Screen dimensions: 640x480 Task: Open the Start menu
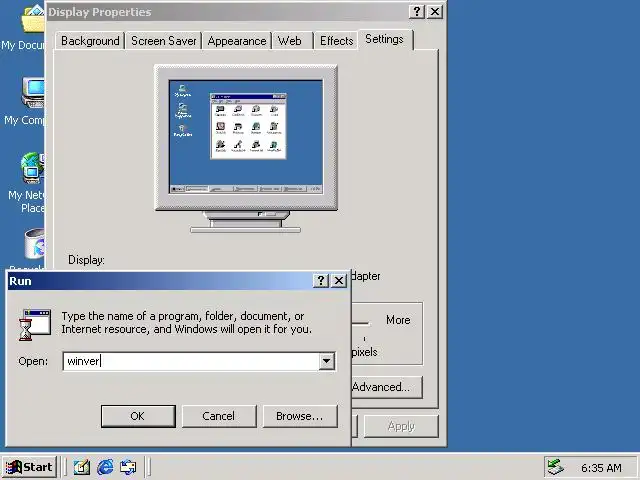[x=29, y=467]
